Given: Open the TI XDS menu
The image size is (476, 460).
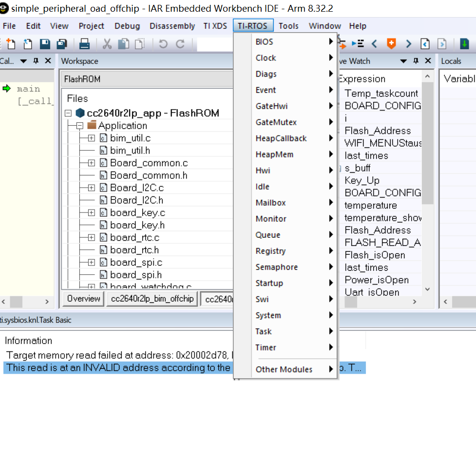Looking at the screenshot, I should point(215,26).
